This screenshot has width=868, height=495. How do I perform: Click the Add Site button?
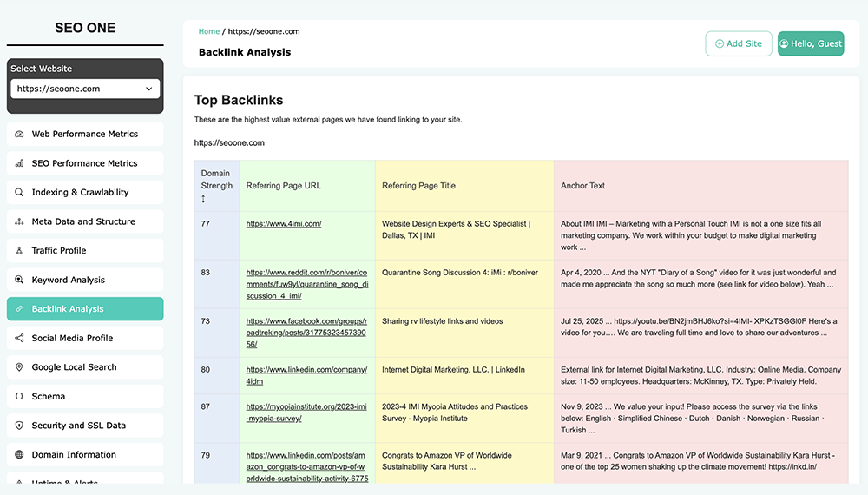click(738, 43)
